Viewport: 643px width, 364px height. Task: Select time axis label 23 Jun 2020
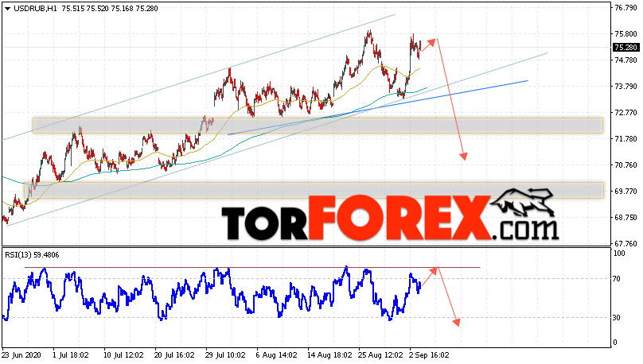point(20,354)
